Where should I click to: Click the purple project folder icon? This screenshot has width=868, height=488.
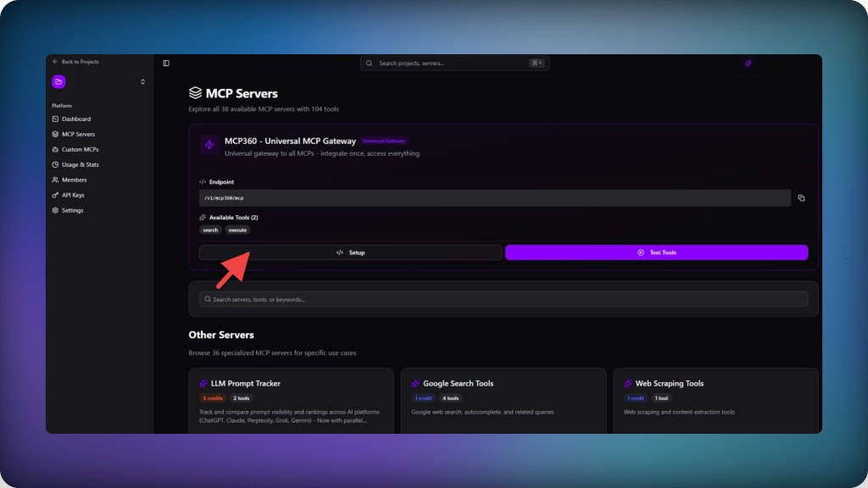coord(58,82)
